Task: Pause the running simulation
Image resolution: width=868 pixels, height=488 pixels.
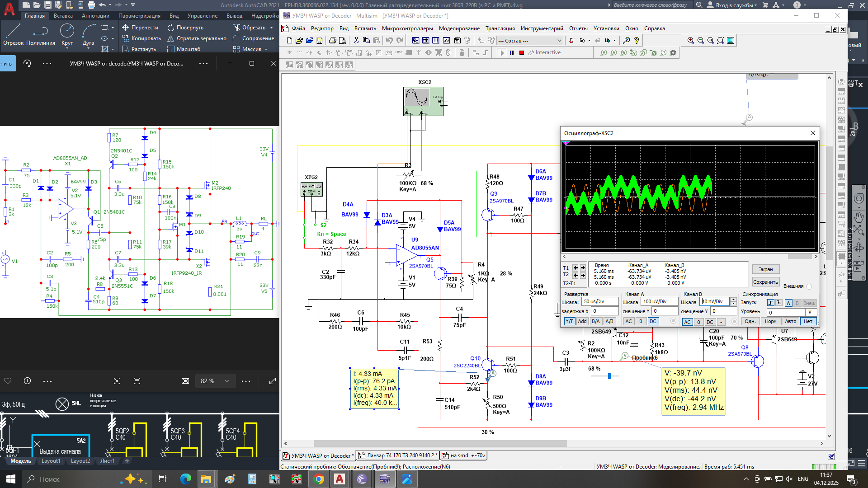Action: (x=512, y=53)
